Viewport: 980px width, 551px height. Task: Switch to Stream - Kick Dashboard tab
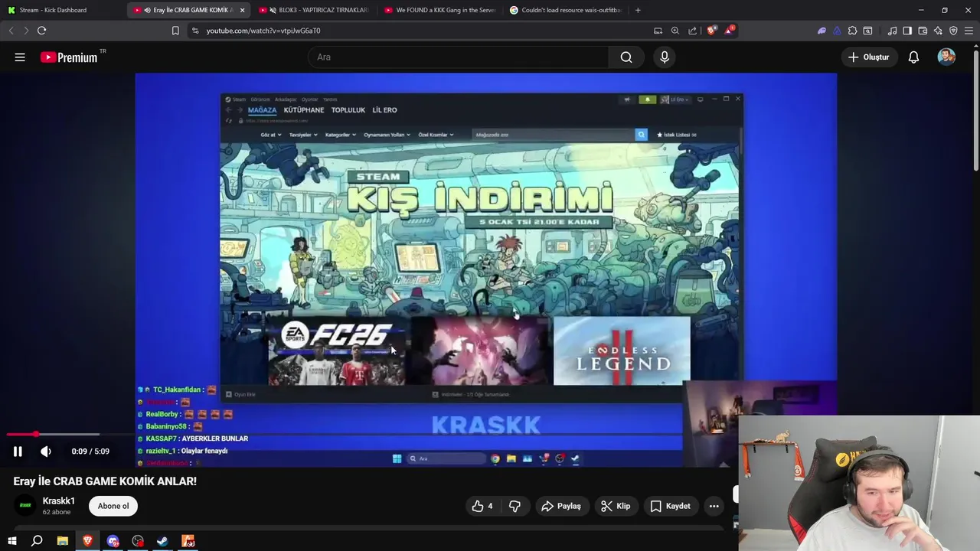tap(54, 10)
